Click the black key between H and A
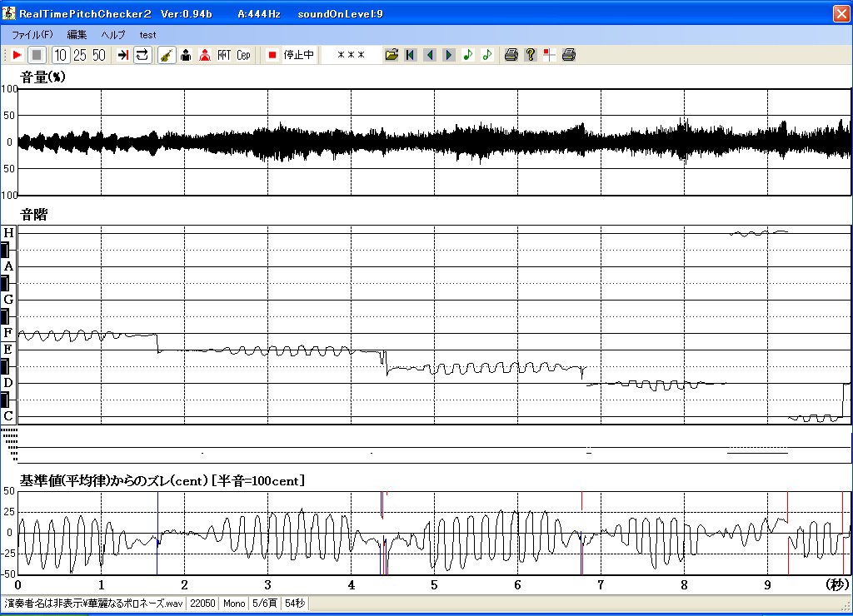Image resolution: width=853 pixels, height=616 pixels. click(x=5, y=250)
